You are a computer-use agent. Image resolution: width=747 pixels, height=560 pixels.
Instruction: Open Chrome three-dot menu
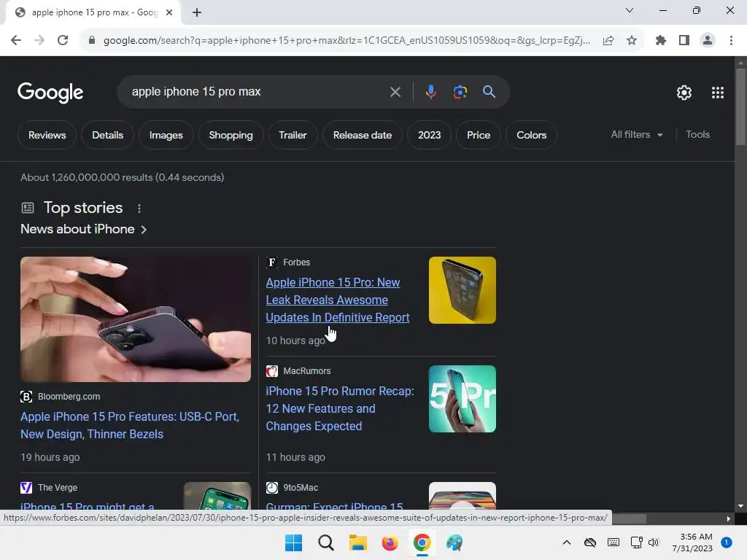[x=731, y=41]
